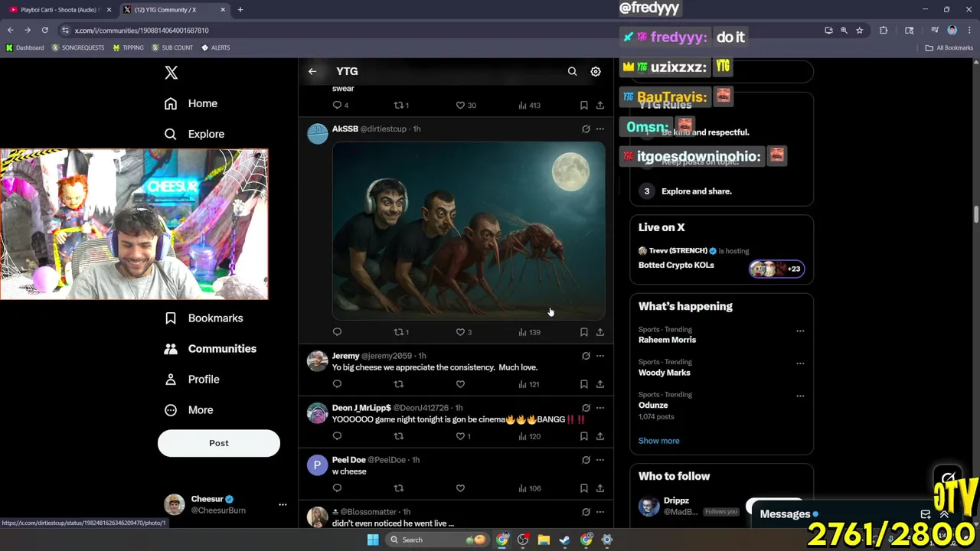This screenshot has width=980, height=551.
Task: Go to Home in sidebar
Action: point(191,103)
